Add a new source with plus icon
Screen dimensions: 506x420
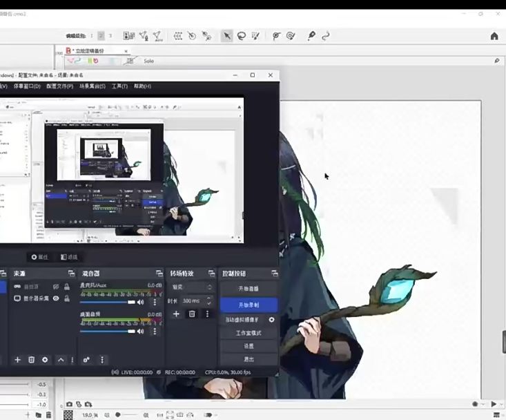point(18,360)
